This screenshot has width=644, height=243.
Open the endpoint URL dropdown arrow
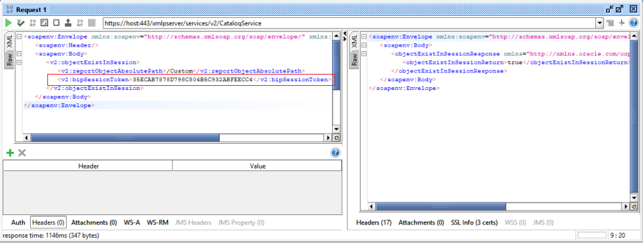tap(599, 23)
